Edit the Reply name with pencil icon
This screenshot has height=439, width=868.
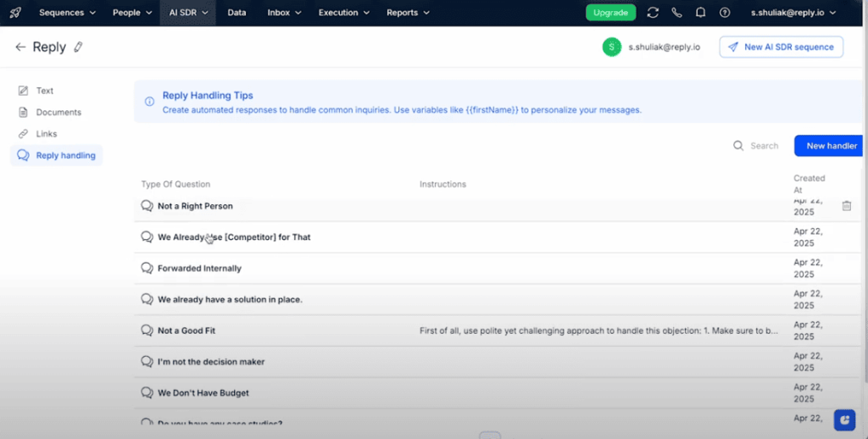[78, 47]
